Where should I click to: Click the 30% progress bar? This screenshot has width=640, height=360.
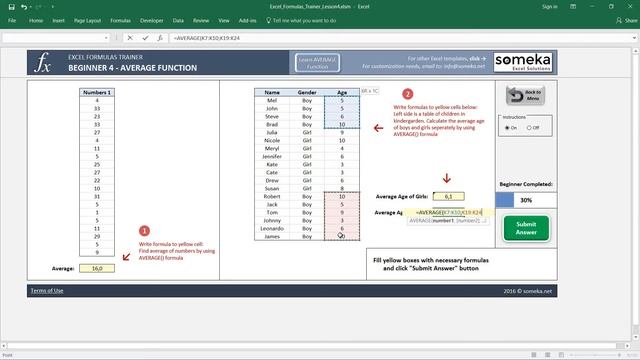point(526,200)
